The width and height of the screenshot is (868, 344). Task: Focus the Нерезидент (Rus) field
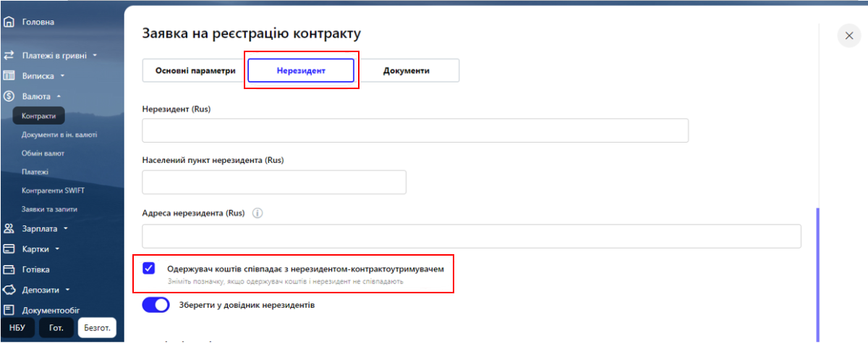pyautogui.click(x=415, y=130)
